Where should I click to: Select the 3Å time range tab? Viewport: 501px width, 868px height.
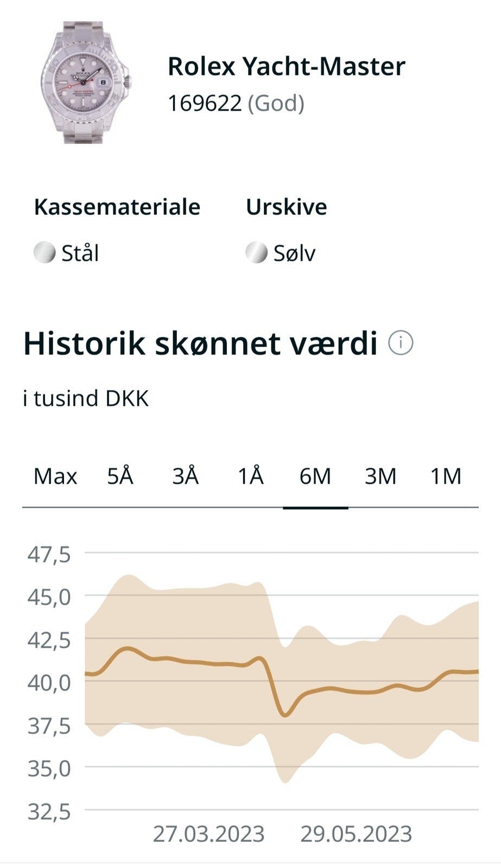click(x=186, y=476)
